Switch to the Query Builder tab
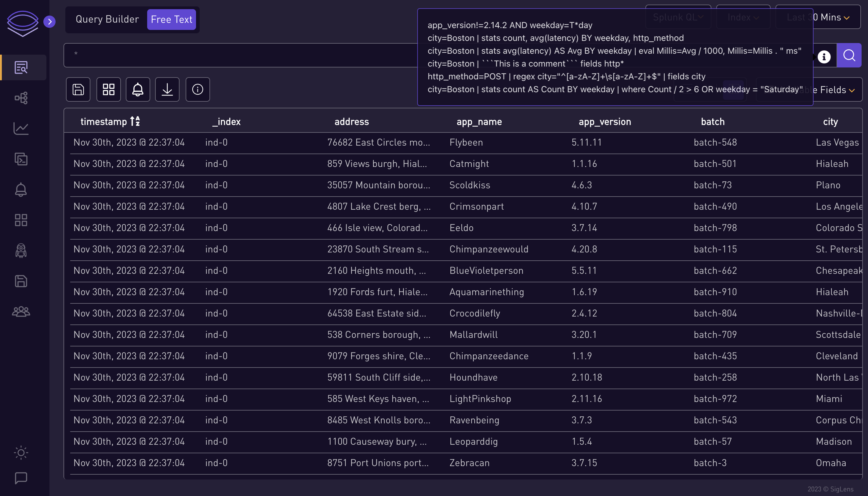868x496 pixels. coord(107,20)
